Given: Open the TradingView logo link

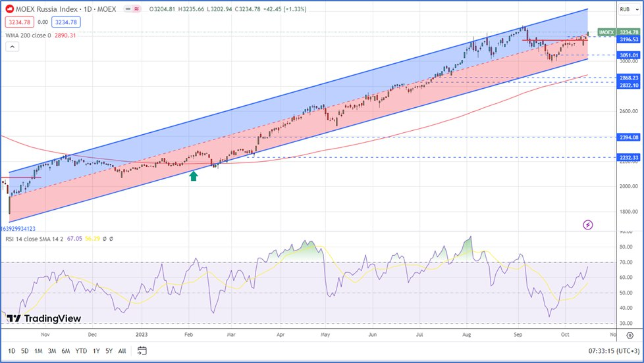Looking at the screenshot, I should [44, 318].
